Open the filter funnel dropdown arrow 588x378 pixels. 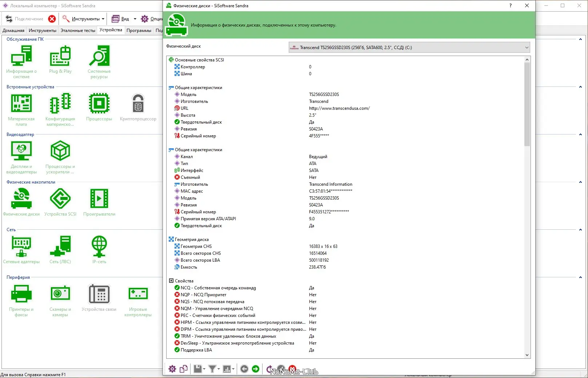[219, 369]
